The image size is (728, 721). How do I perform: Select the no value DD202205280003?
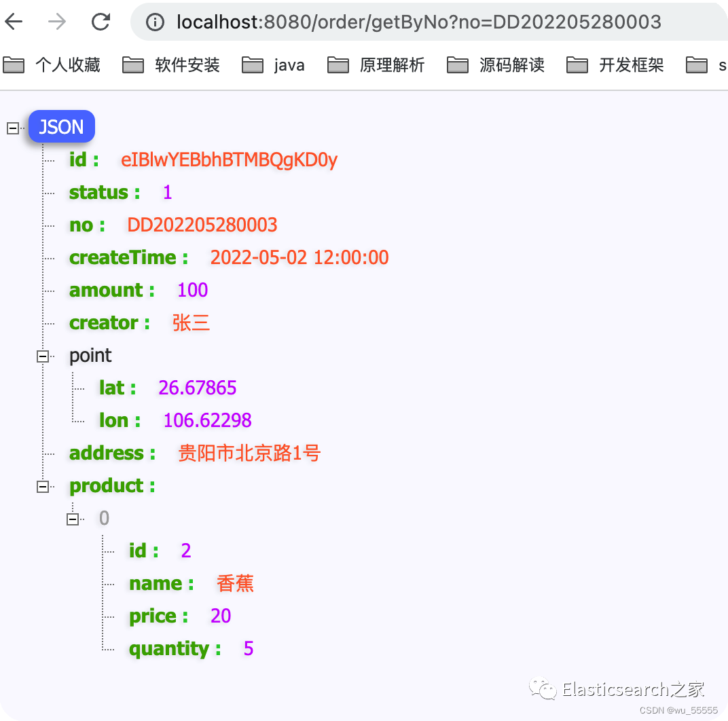[202, 225]
